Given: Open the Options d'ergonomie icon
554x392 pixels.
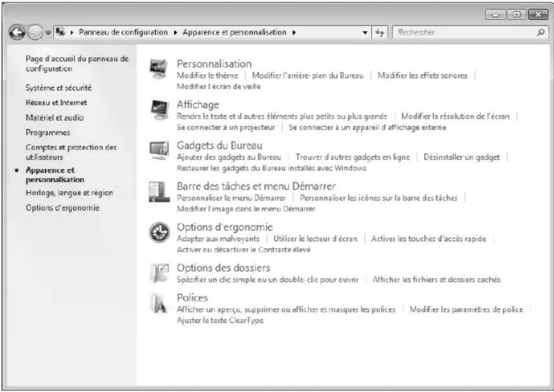Looking at the screenshot, I should (159, 232).
